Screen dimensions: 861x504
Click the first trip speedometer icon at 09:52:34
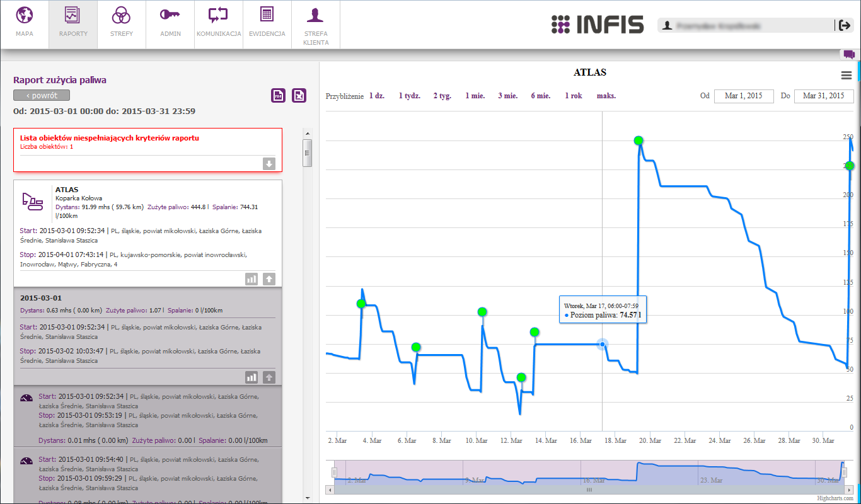[x=26, y=398]
